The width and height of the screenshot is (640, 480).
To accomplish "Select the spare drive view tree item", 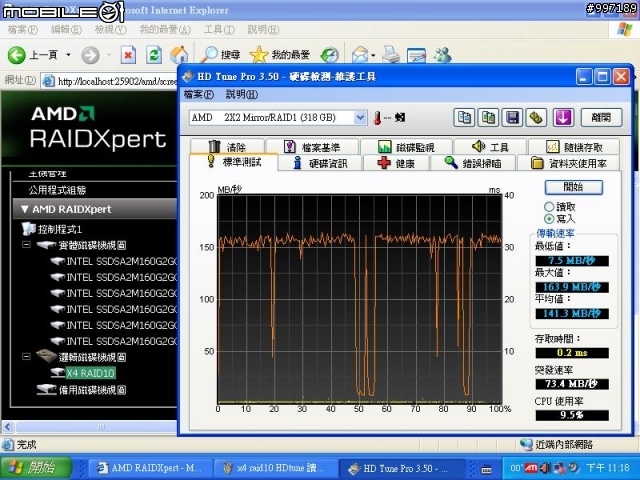I will coord(92,389).
